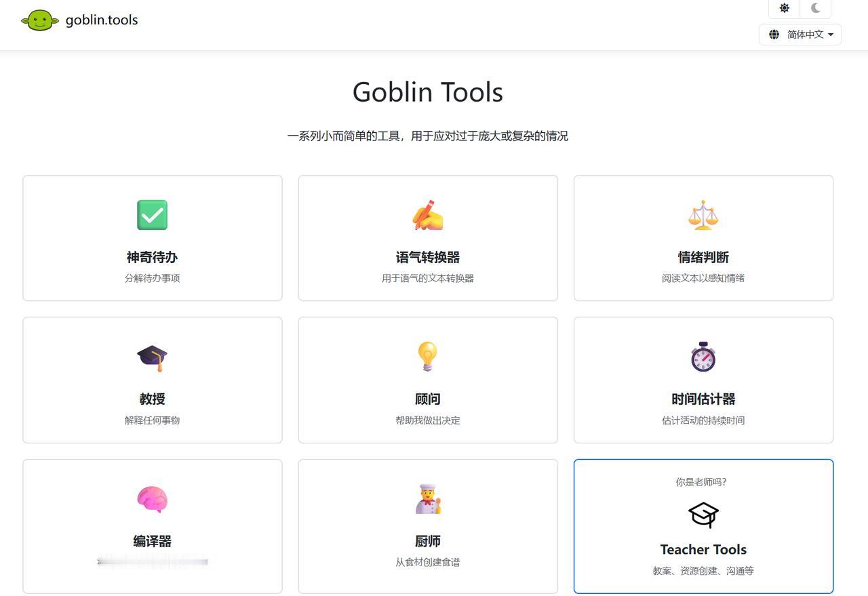The width and height of the screenshot is (868, 596).
Task: Click the chef 厨师 icon
Action: (x=428, y=499)
